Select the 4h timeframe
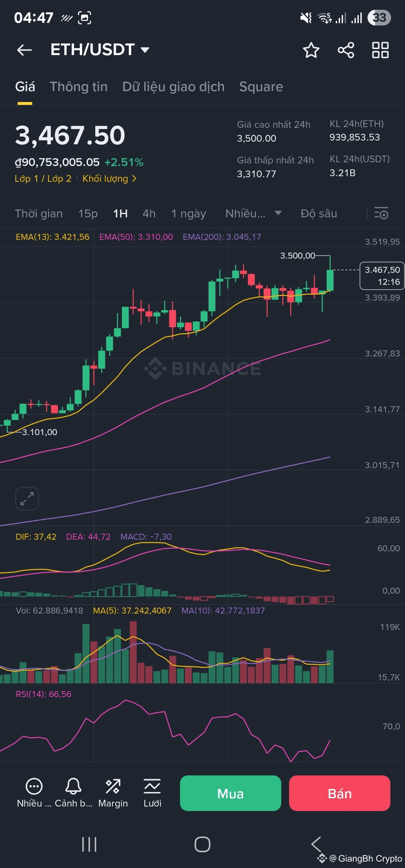The width and height of the screenshot is (405, 868). point(149,214)
